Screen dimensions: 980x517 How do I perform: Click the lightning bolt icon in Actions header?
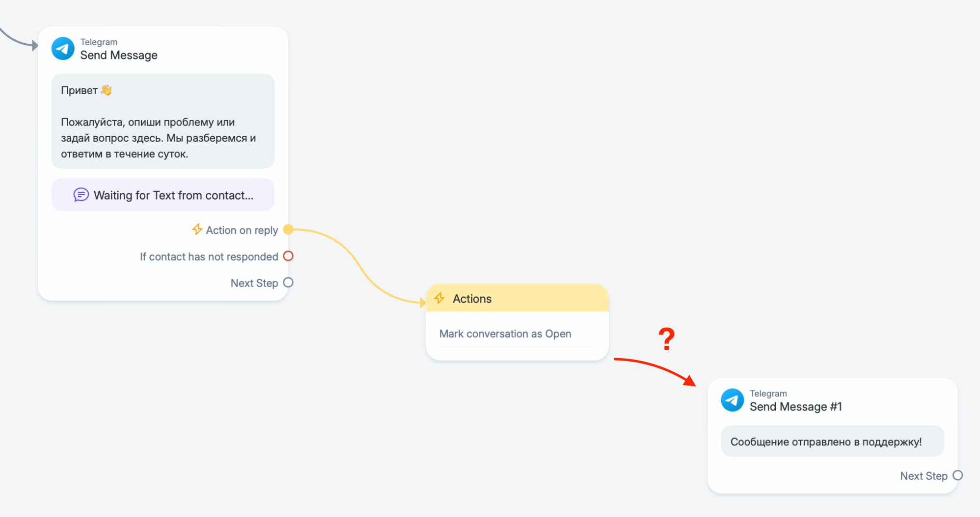coord(439,298)
